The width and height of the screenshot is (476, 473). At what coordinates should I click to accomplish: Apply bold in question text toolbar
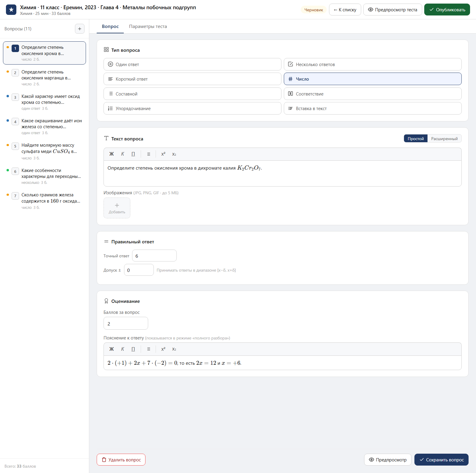[112, 154]
